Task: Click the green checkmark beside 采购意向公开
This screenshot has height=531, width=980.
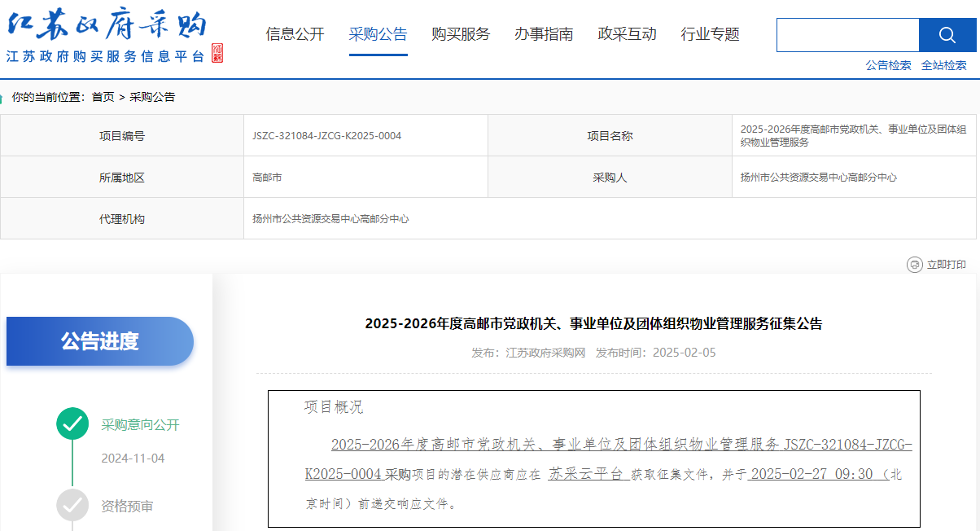Action: coord(72,423)
